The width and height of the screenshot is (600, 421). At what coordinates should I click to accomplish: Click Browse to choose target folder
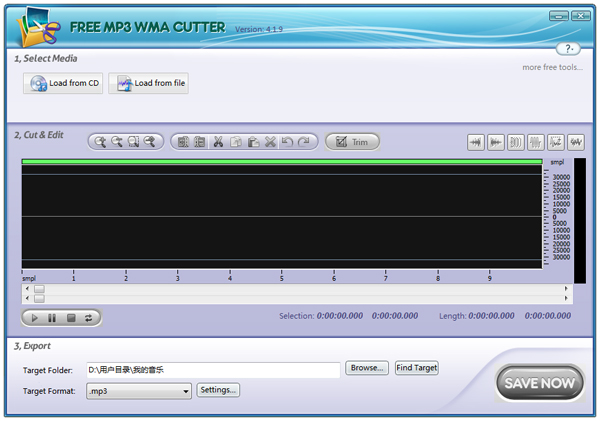coord(367,368)
